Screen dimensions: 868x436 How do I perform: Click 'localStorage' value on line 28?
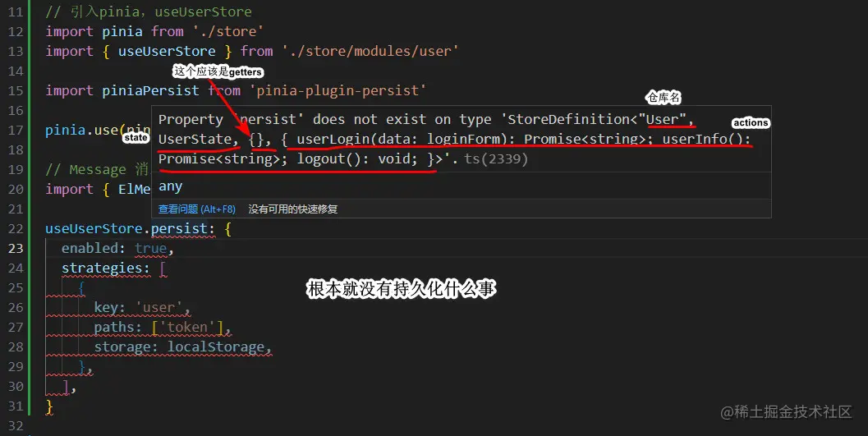(216, 347)
